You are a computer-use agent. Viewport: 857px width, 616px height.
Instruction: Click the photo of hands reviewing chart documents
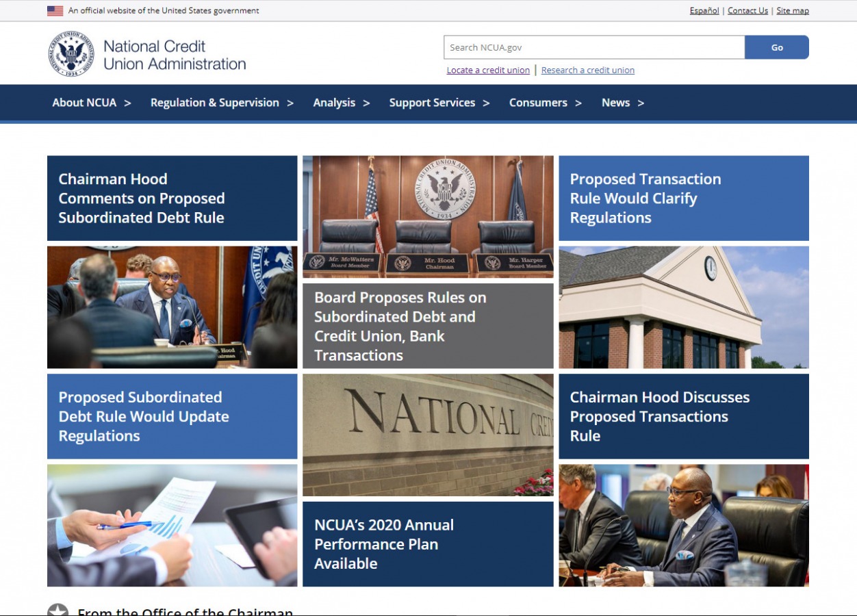tap(172, 526)
